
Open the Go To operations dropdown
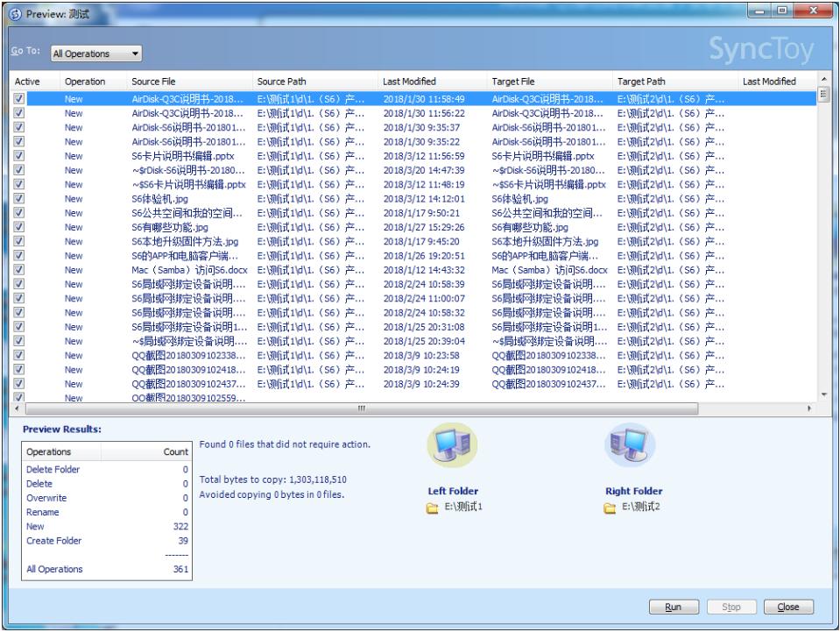(95, 53)
